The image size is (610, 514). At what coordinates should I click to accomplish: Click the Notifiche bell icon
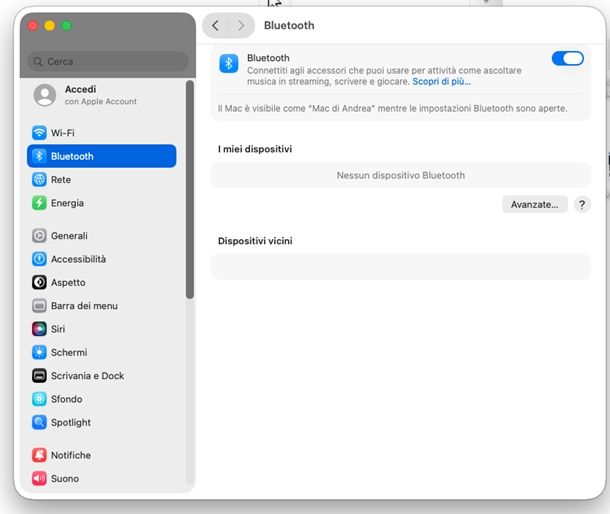[39, 455]
